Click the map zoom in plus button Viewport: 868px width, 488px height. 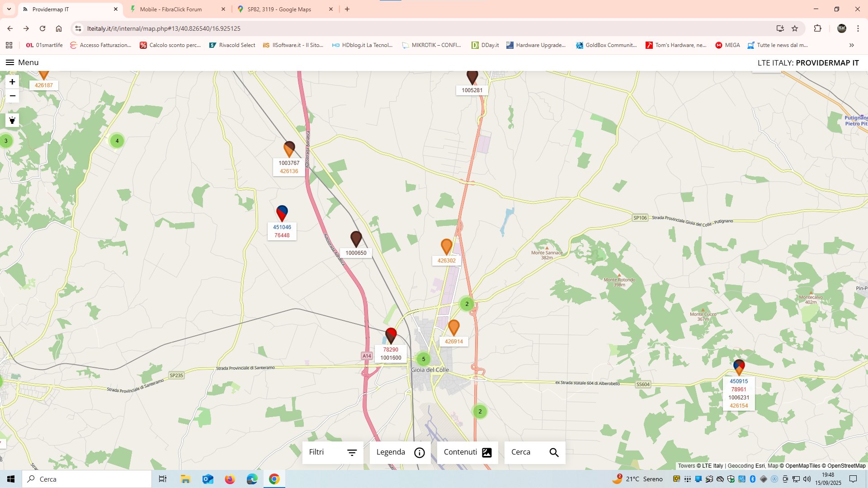(x=12, y=82)
